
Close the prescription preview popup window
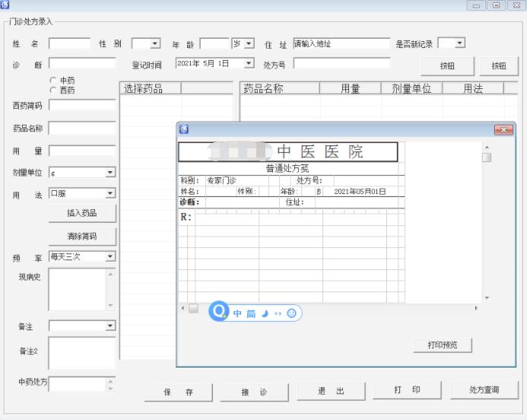click(503, 130)
